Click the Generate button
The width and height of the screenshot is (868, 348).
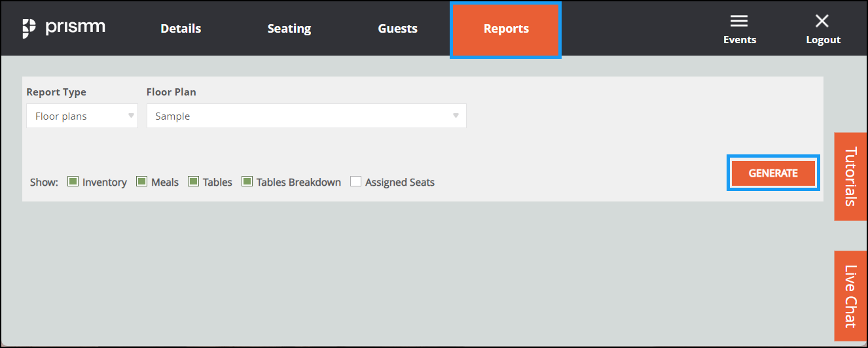(773, 173)
